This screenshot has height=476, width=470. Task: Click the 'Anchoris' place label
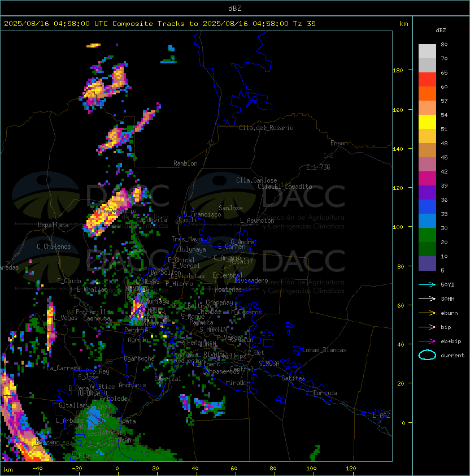tap(132, 385)
